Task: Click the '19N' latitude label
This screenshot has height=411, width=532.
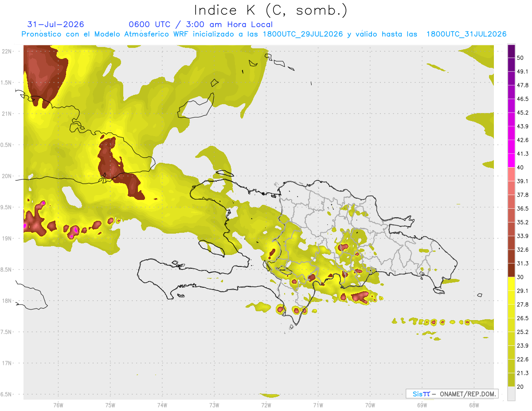Action: 7,239
